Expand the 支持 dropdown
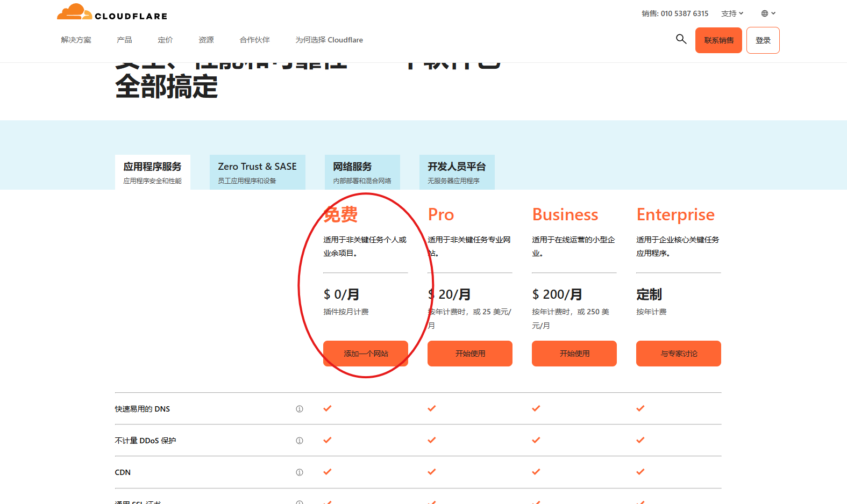847x504 pixels. (x=732, y=13)
